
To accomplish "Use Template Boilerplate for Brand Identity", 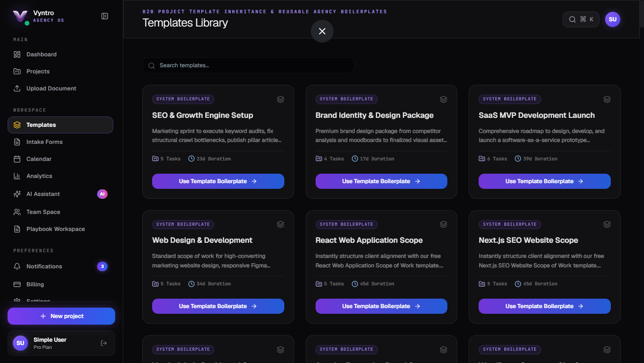I will 381,181.
